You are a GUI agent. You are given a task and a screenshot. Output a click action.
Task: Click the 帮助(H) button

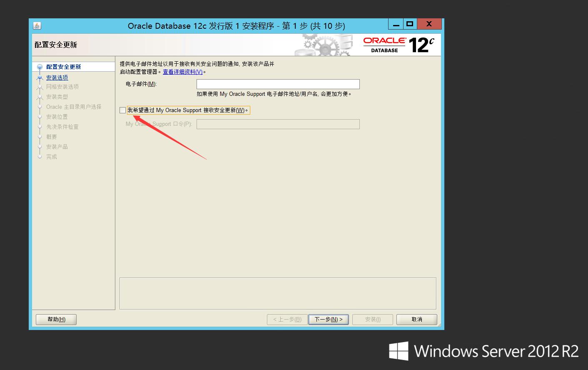coord(56,320)
